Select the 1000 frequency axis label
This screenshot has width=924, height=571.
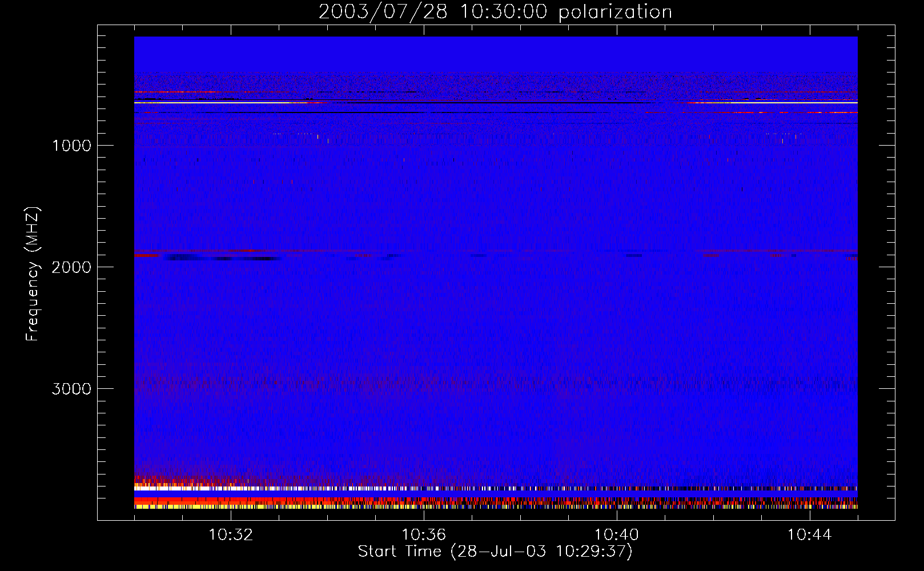tap(71, 146)
